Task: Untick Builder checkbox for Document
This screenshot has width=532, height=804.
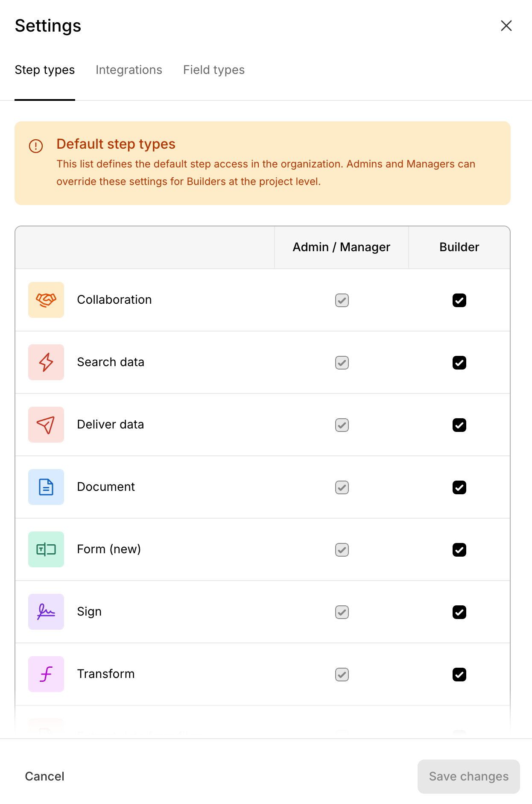Action: point(459,487)
